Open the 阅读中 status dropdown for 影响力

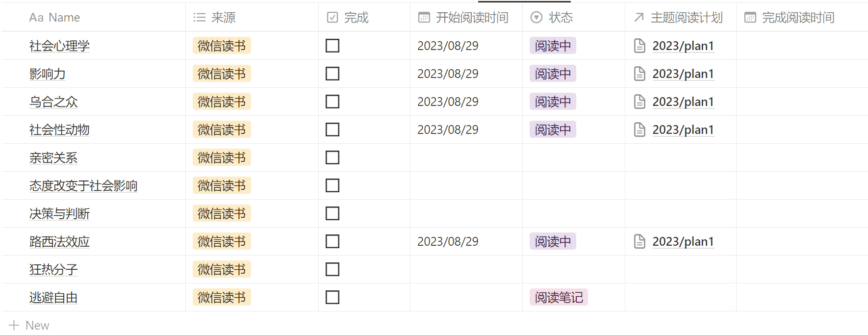553,74
